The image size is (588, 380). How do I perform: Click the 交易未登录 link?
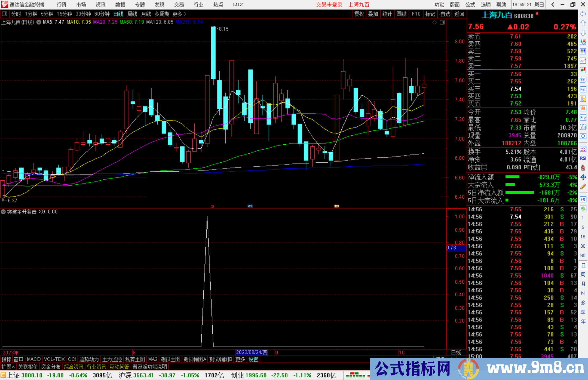329,5
